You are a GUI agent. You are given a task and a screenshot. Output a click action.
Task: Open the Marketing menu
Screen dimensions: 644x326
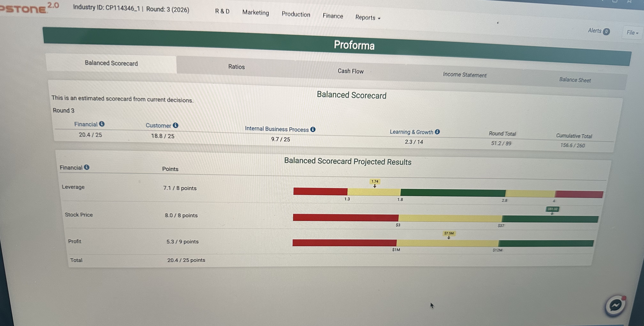tap(256, 12)
